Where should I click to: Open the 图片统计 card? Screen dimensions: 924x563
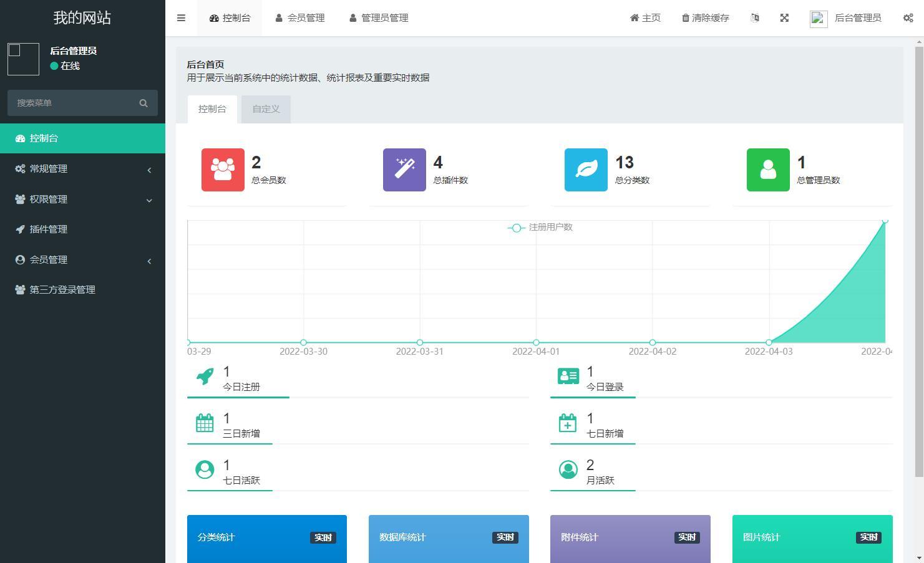(x=812, y=539)
